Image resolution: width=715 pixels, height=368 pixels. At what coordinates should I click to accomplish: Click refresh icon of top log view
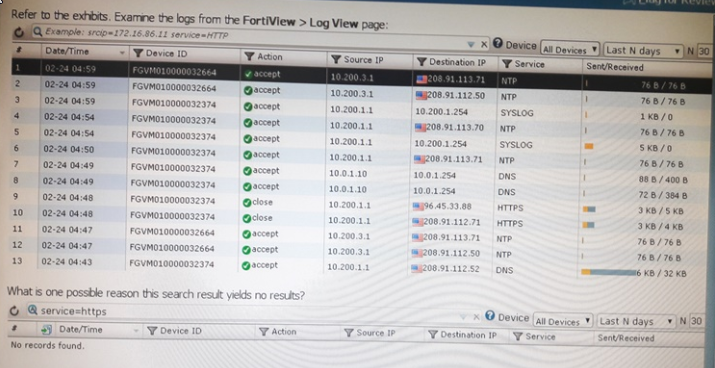pyautogui.click(x=18, y=32)
